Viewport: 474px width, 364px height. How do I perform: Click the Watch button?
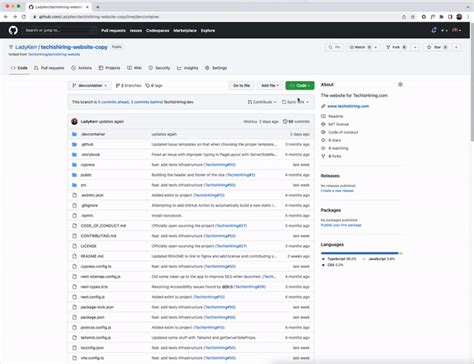point(360,47)
